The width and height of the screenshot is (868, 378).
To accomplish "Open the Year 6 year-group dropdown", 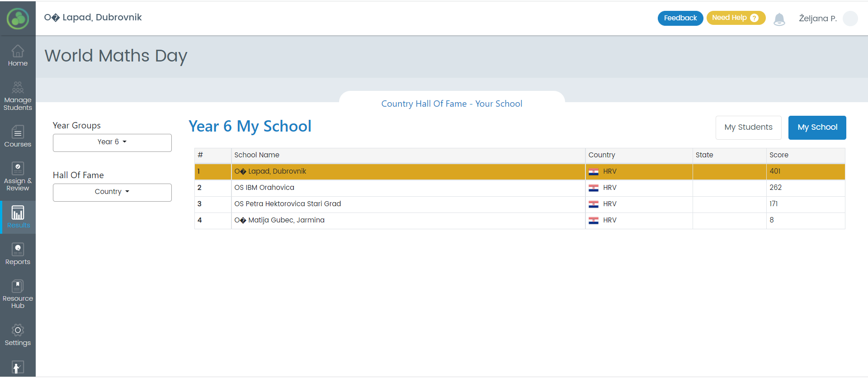I will (112, 142).
